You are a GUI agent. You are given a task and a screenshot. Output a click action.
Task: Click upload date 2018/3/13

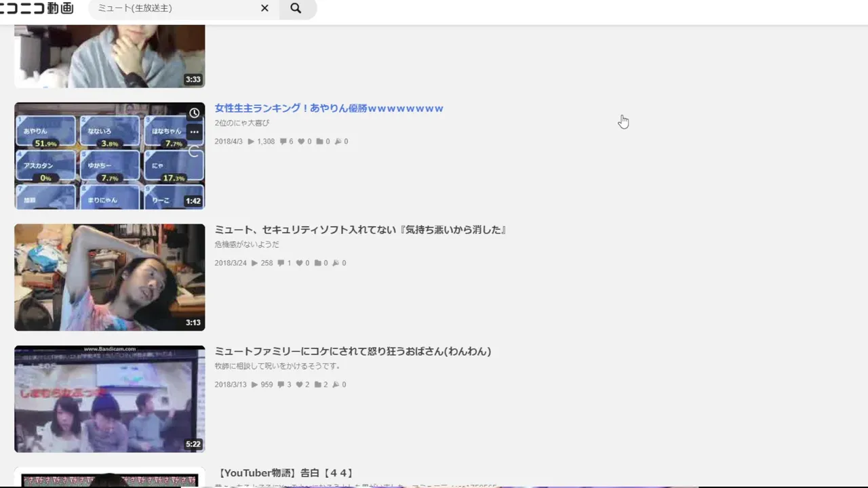coord(231,384)
